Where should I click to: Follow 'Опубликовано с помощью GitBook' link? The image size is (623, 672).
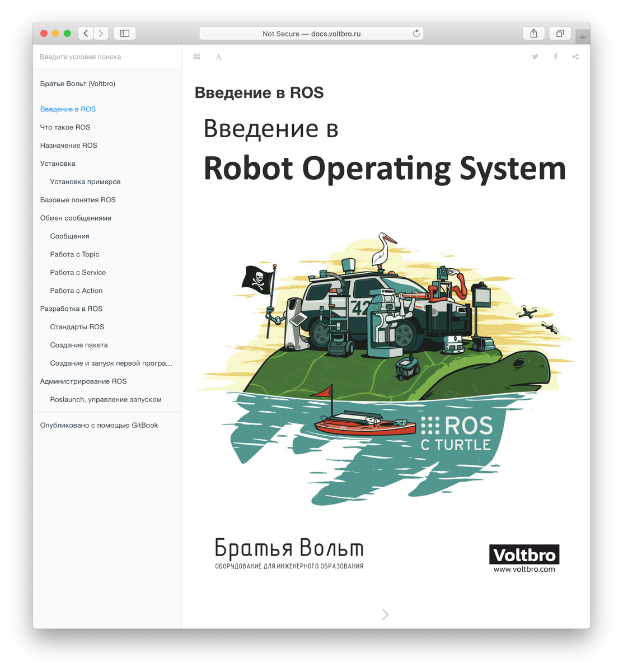pos(107,425)
